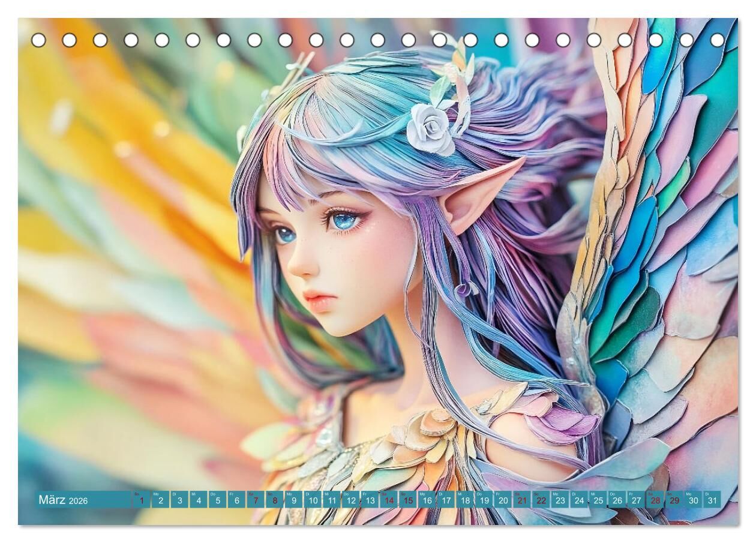Choose day 10 in the calendar strip
Screen dimensions: 756x543
click(x=313, y=500)
